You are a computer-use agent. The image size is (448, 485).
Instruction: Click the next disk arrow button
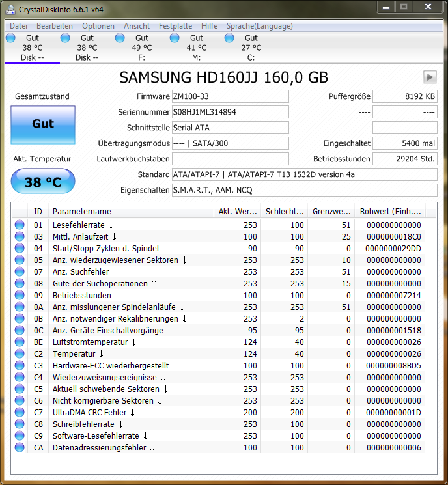coord(430,77)
